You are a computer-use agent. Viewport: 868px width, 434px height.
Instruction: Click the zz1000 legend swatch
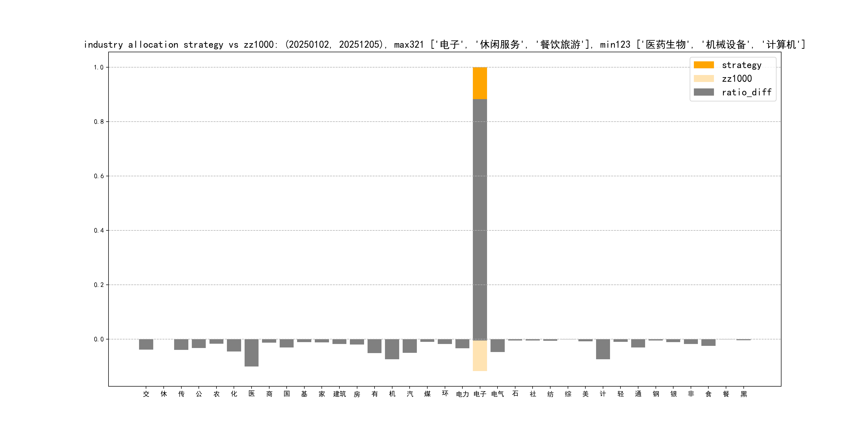click(x=704, y=78)
